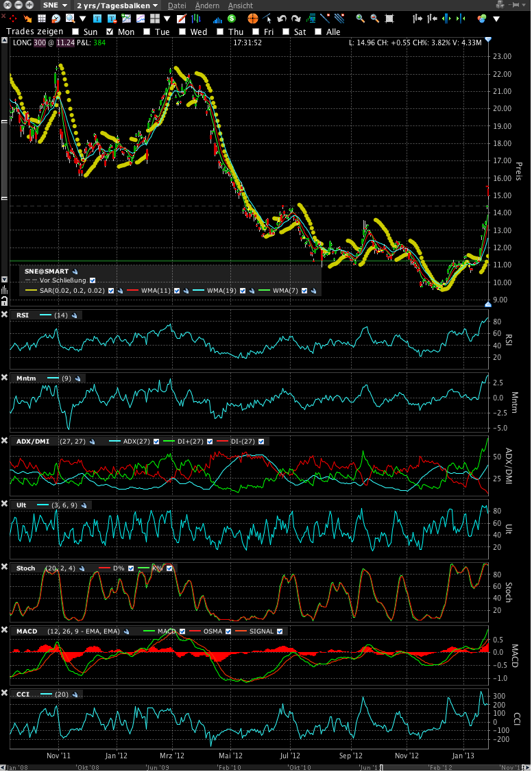Image resolution: width=532 pixels, height=772 pixels.
Task: Open the Ansicht menu
Action: coord(240,5)
